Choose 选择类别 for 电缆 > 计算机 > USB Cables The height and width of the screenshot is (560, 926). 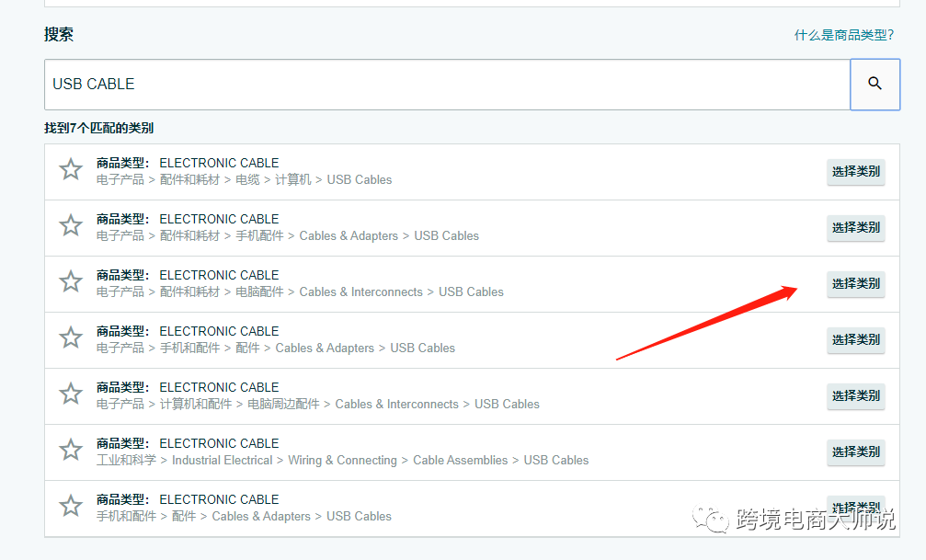(856, 172)
